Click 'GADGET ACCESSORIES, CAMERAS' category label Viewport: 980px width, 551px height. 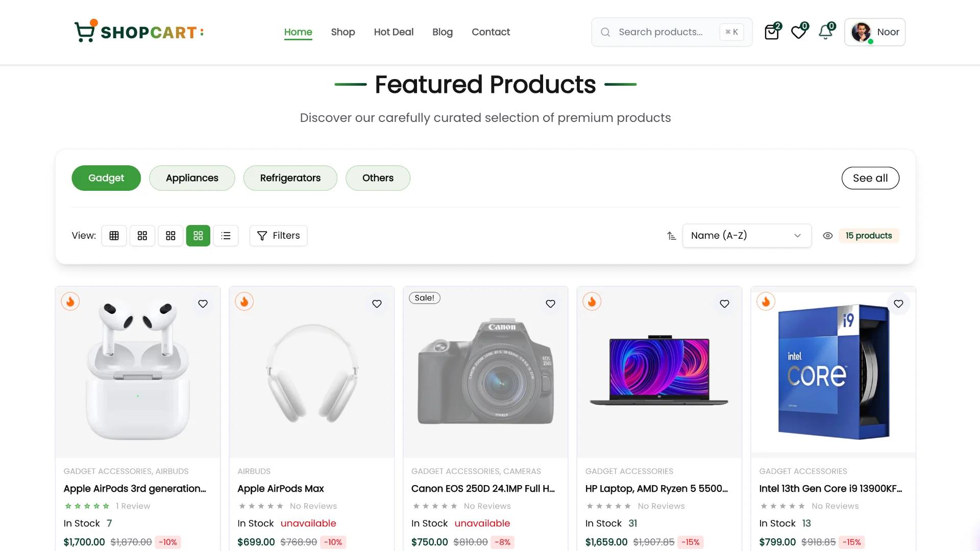476,471
